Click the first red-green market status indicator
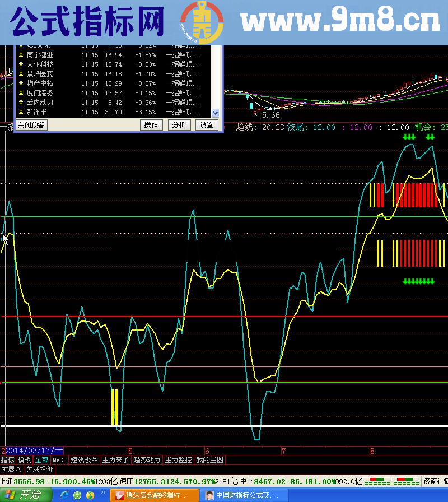The height and width of the screenshot is (502, 448). [x=374, y=481]
